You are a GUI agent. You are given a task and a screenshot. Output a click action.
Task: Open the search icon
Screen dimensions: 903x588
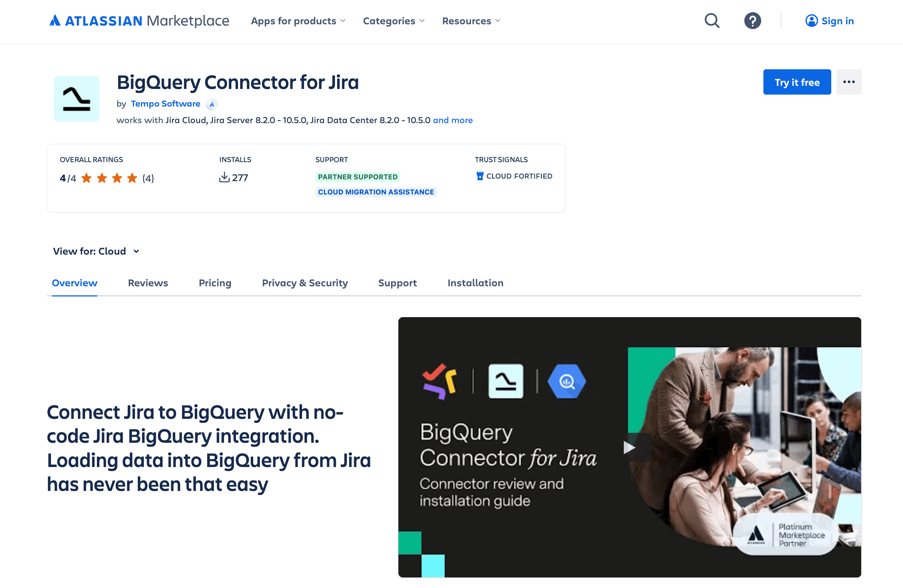point(712,21)
